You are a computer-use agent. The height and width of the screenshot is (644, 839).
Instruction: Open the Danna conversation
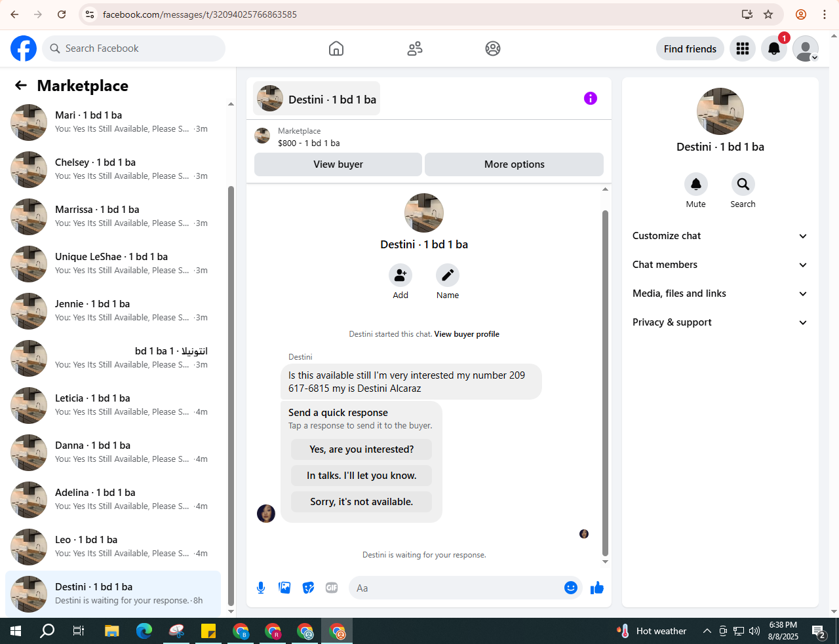[113, 452]
